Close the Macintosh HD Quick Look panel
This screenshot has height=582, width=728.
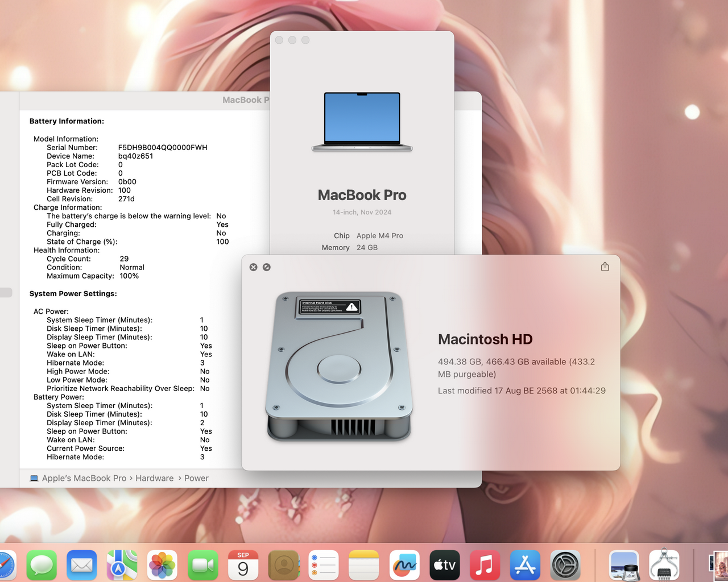(x=254, y=267)
